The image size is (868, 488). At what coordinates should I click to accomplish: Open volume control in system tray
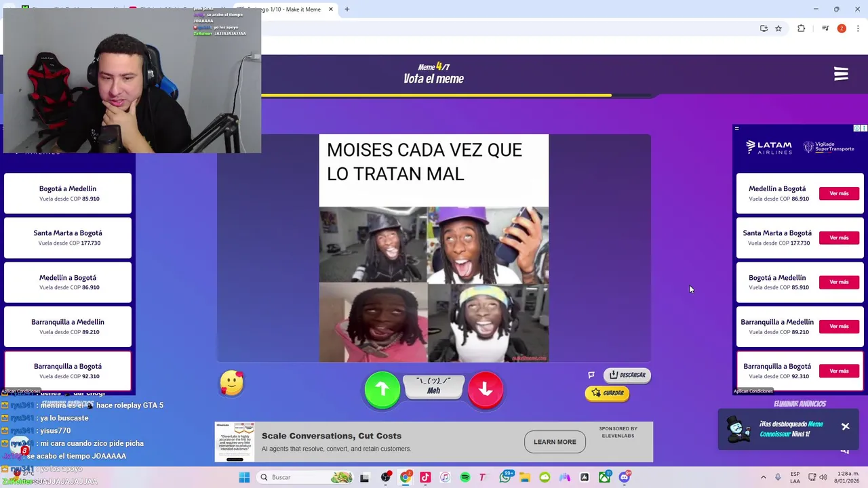coord(823,477)
